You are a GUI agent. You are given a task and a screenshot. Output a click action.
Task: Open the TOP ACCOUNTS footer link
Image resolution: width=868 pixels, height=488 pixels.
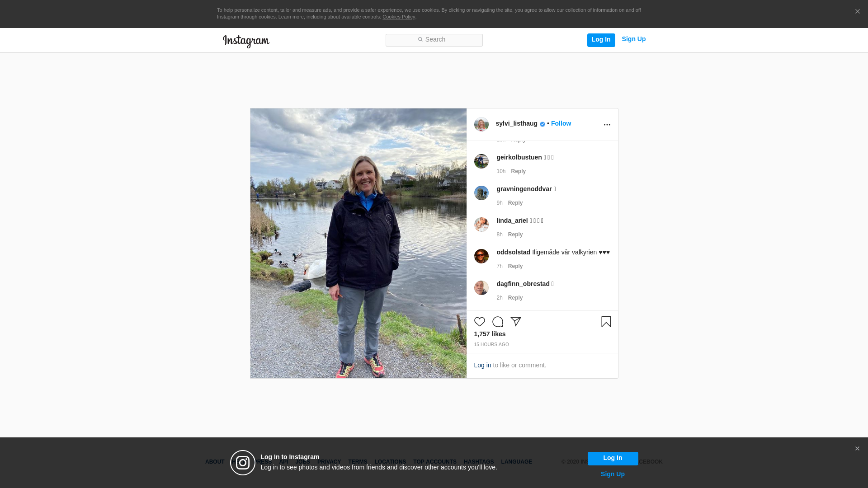(x=435, y=462)
